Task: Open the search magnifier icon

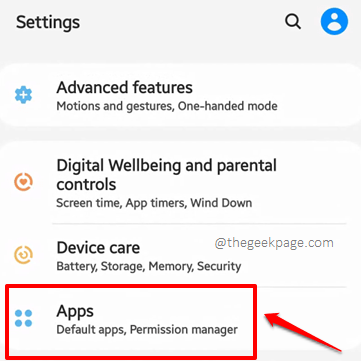Action: (293, 22)
